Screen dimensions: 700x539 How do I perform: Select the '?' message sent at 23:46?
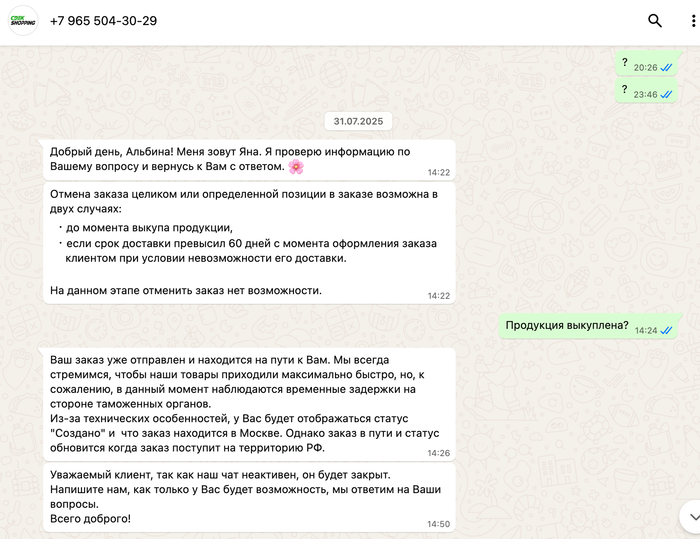(x=646, y=91)
